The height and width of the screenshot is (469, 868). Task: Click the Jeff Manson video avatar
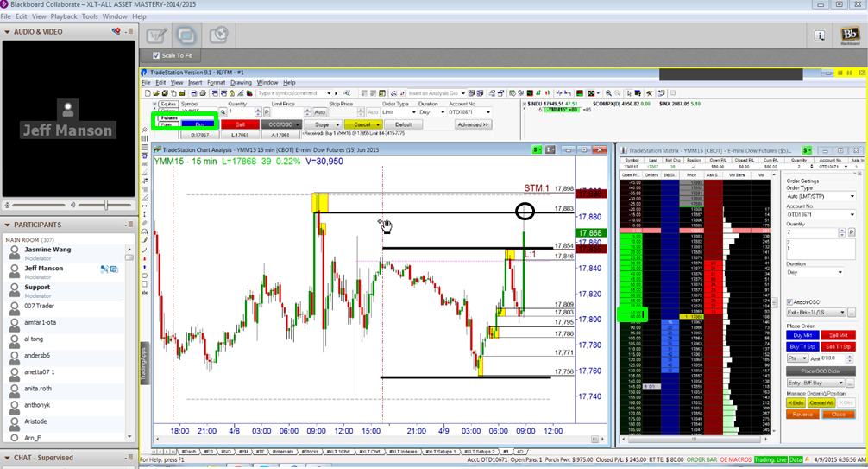pyautogui.click(x=67, y=110)
